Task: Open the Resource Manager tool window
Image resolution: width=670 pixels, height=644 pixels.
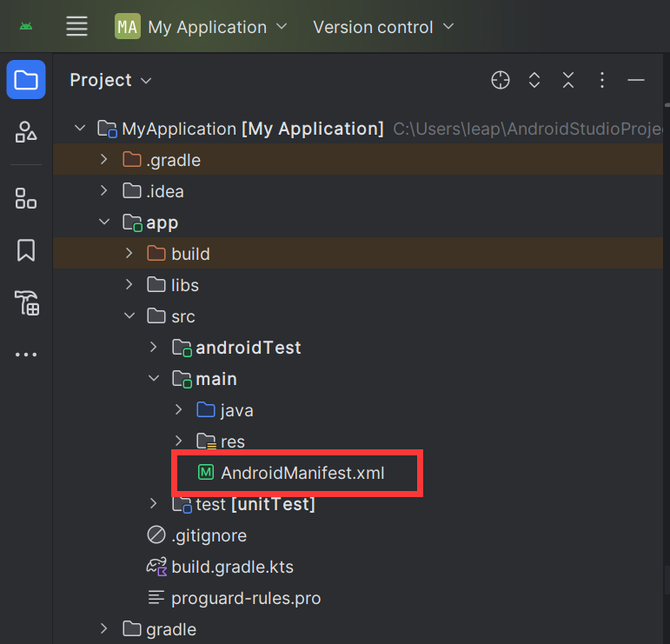Action: coord(26,132)
